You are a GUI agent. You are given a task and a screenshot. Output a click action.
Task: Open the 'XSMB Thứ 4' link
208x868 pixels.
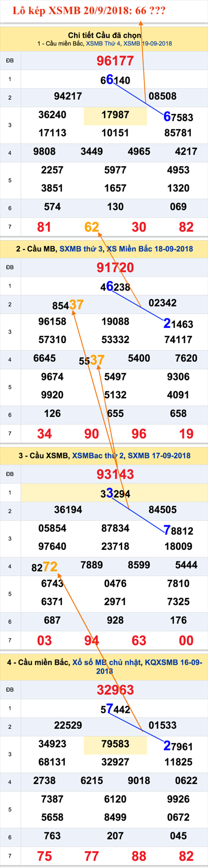(104, 43)
